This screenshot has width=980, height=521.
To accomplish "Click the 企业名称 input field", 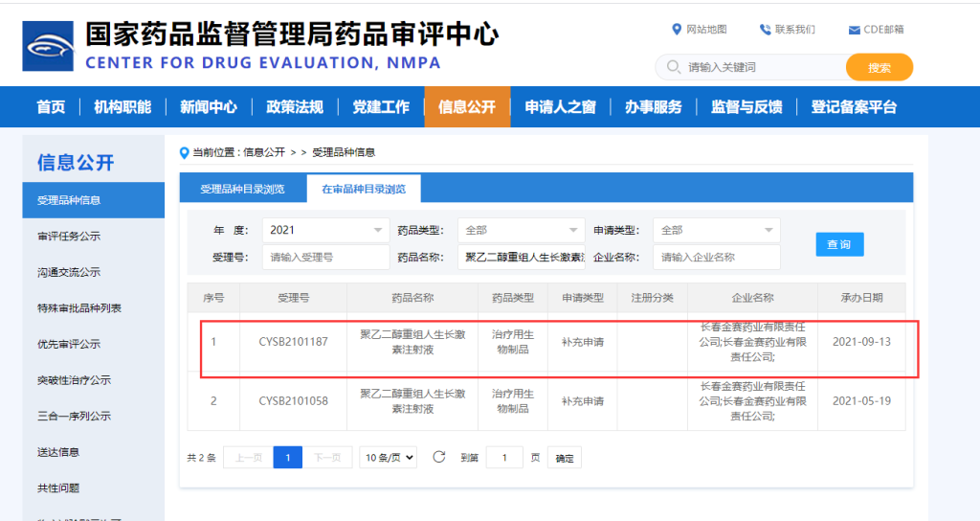I will pos(716,257).
